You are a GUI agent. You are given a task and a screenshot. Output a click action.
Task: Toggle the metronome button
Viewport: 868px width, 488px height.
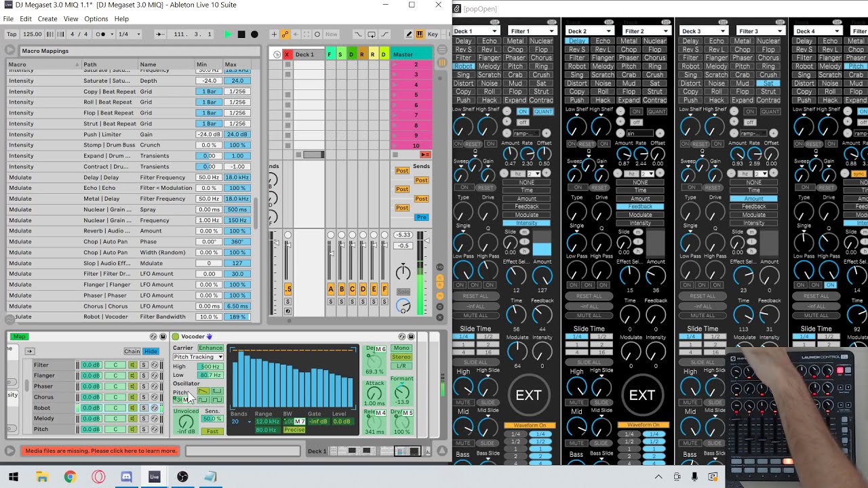pos(102,34)
